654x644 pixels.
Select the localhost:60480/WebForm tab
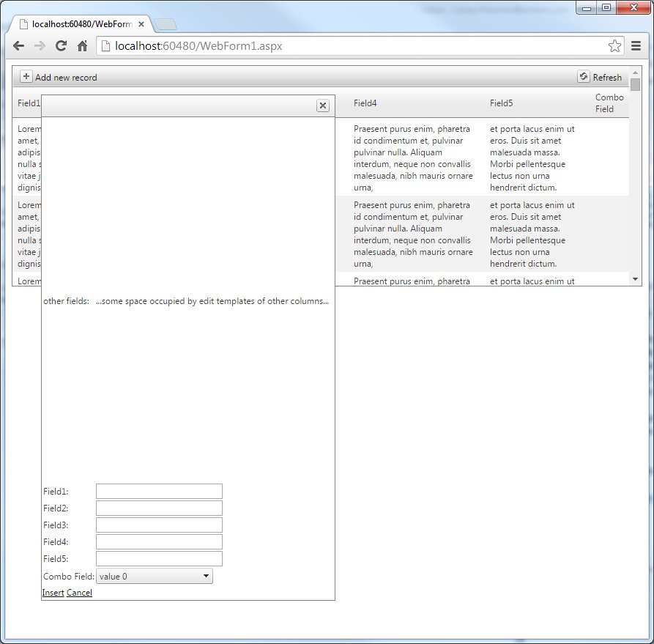(x=82, y=24)
